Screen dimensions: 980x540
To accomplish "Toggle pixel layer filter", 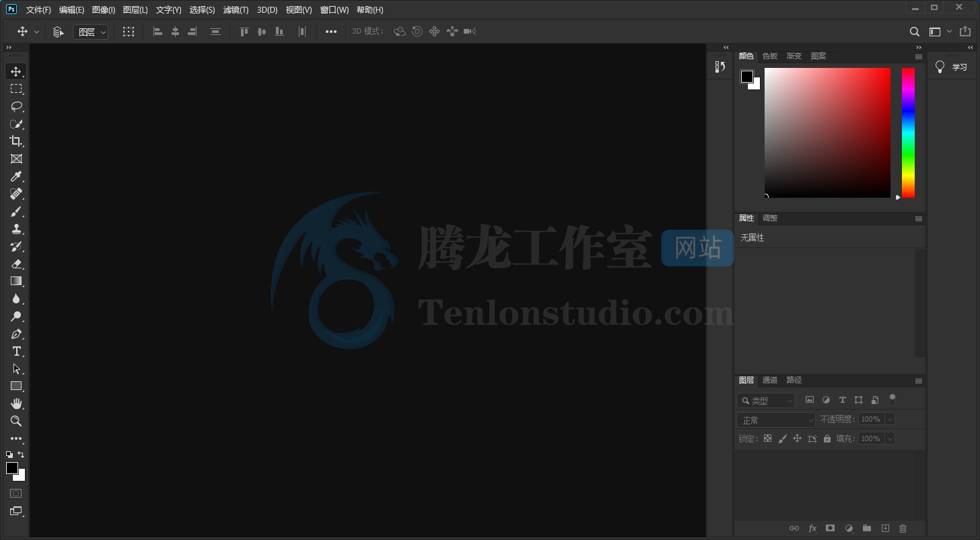I will pos(810,400).
